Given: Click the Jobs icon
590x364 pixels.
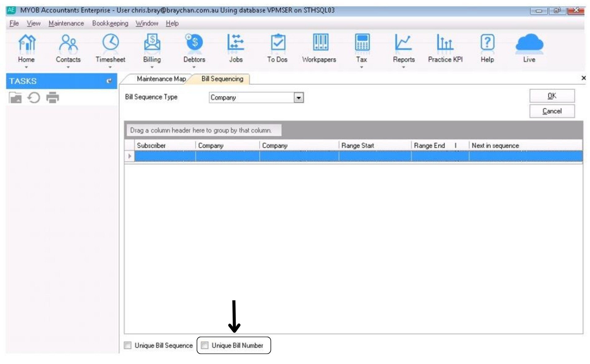Looking at the screenshot, I should coord(236,43).
